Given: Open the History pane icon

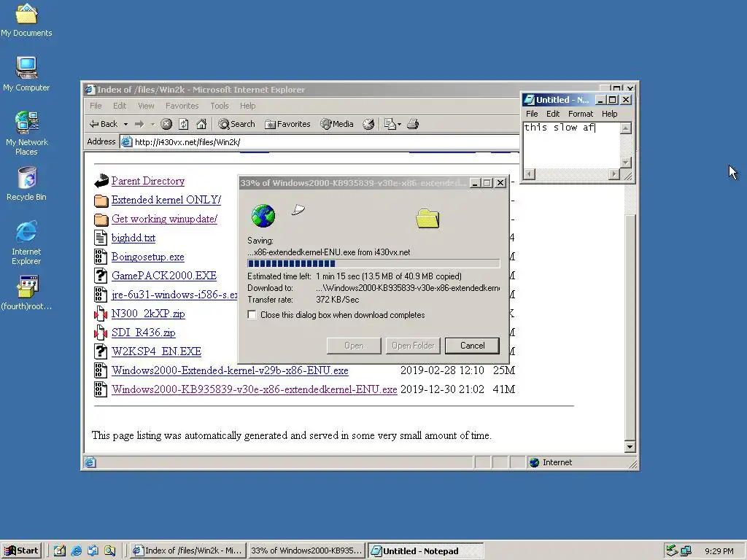Looking at the screenshot, I should [368, 124].
